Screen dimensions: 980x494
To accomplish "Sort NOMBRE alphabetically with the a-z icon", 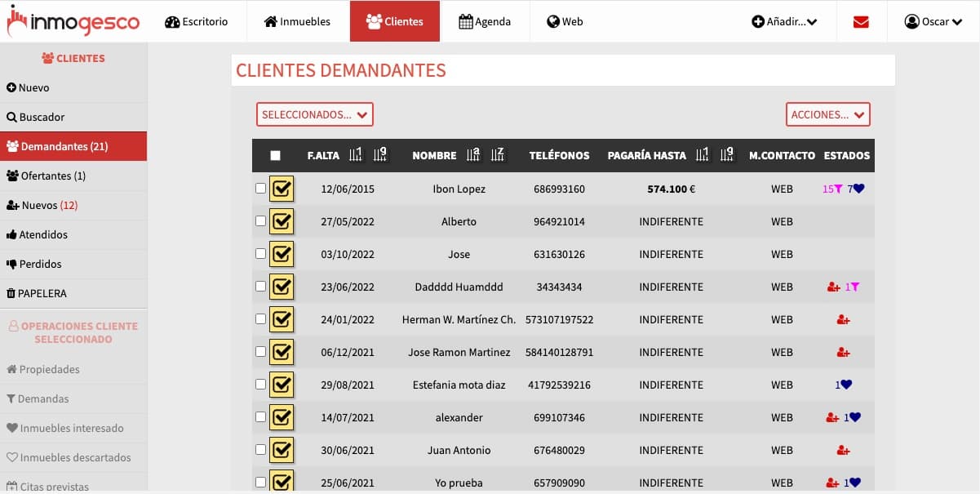I will pos(474,155).
